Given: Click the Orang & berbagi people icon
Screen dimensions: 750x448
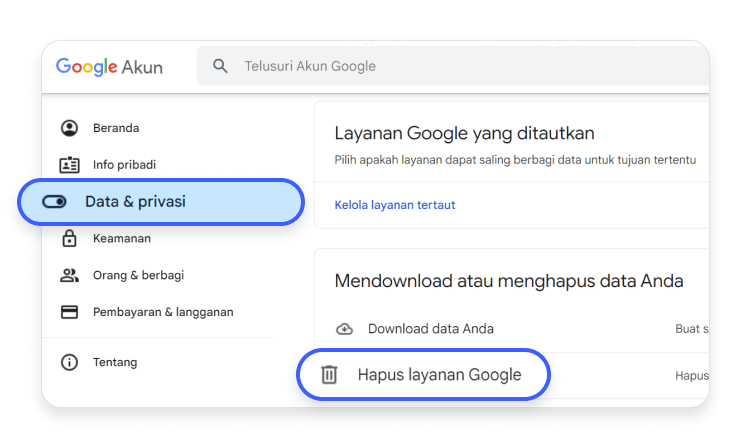Looking at the screenshot, I should click(69, 275).
